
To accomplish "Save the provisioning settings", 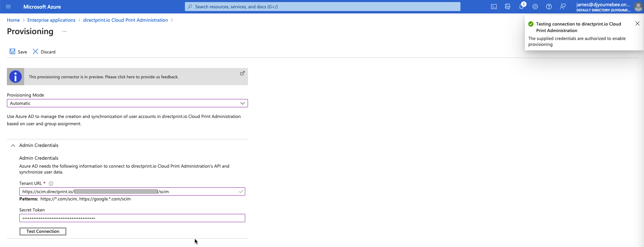I will pyautogui.click(x=18, y=52).
